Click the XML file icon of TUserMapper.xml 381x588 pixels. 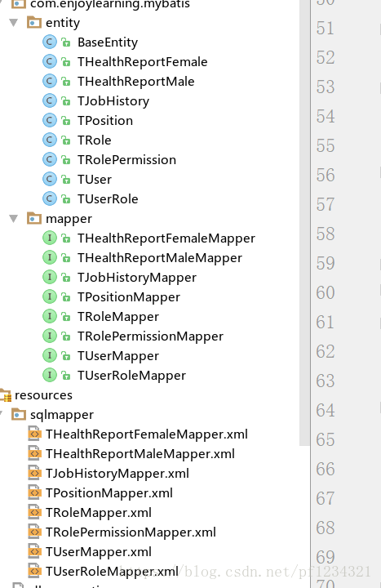point(34,551)
